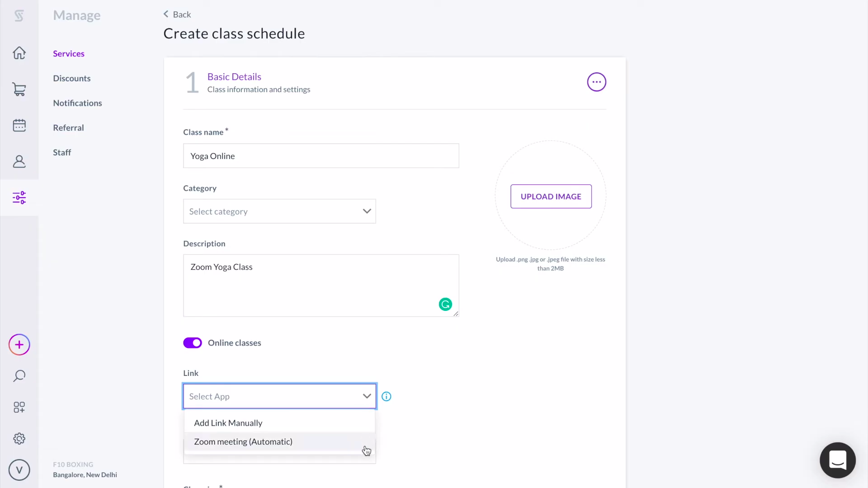868x488 pixels.
Task: Click the Class name input field
Action: pyautogui.click(x=321, y=156)
